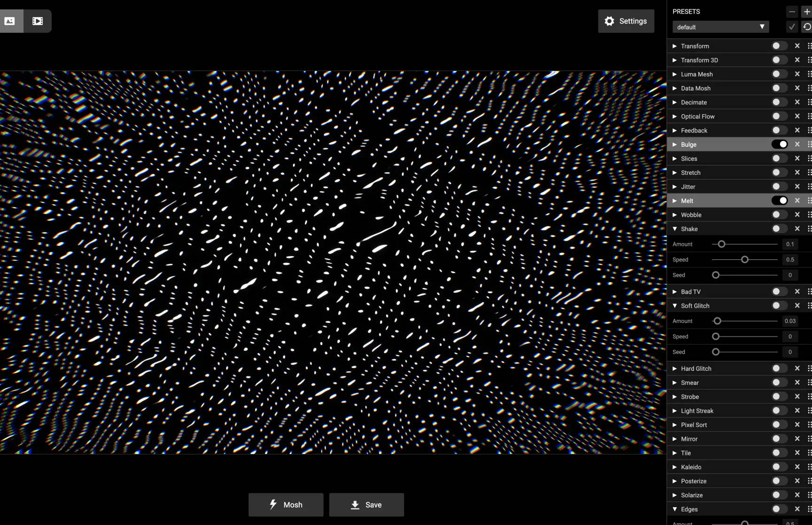Viewport: 812px width, 525px height.
Task: Select the video input mode icon
Action: tap(38, 21)
